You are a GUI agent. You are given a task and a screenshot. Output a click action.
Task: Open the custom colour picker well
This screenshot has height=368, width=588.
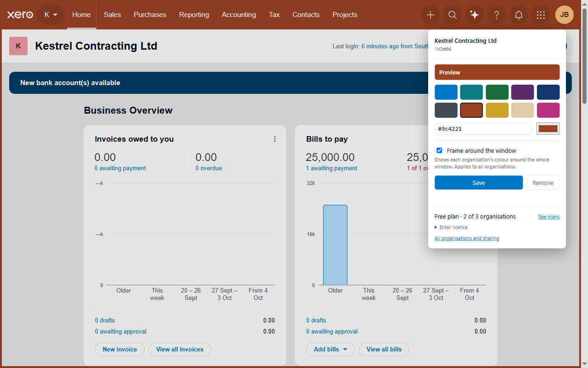(548, 129)
